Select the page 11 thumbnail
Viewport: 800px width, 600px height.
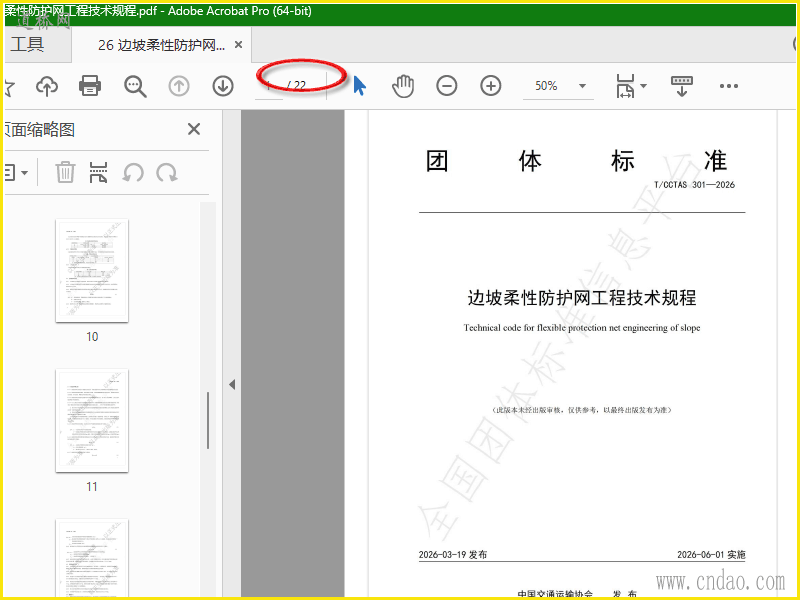(x=92, y=420)
